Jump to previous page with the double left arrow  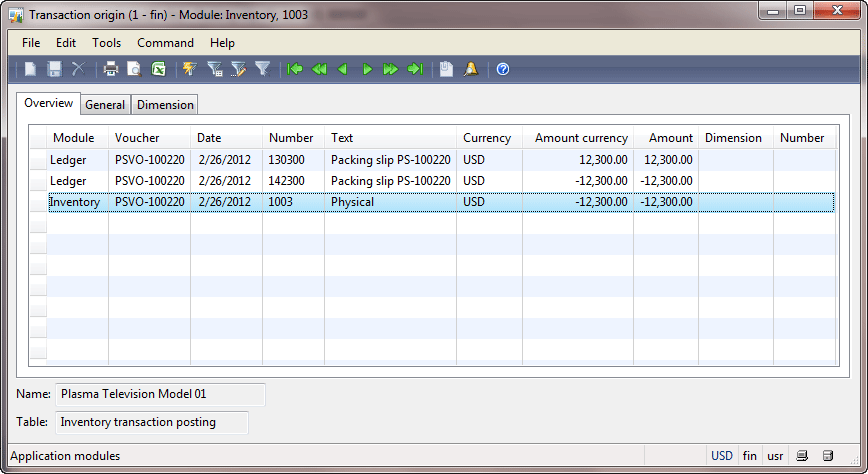[x=319, y=69]
